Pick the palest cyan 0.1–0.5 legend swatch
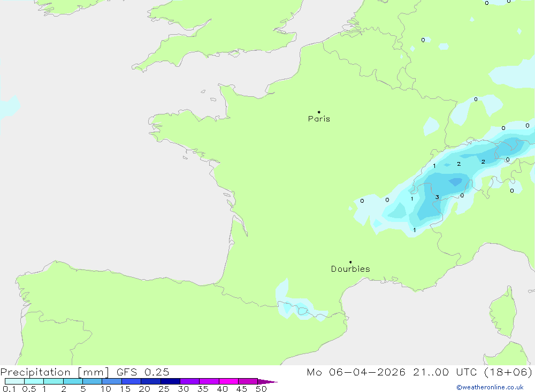The height and width of the screenshot is (392, 535). coord(14,381)
